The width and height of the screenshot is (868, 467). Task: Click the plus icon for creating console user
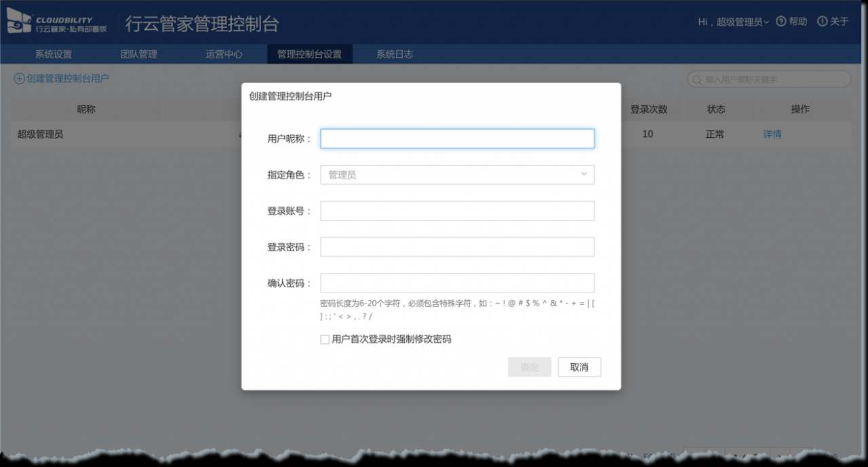[x=19, y=79]
